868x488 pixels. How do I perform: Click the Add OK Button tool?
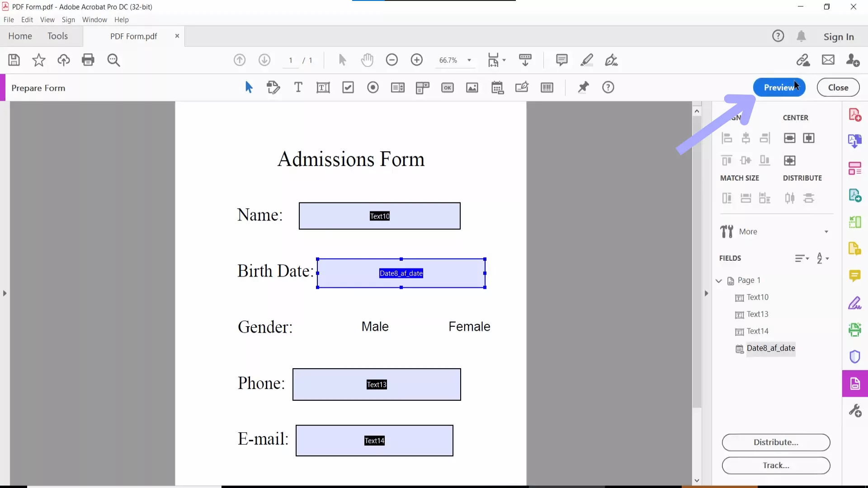[447, 88]
